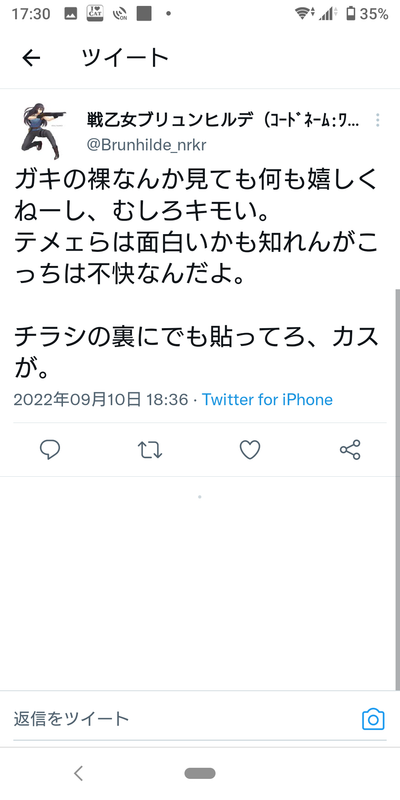This screenshot has width=400, height=800.
Task: Tap the @Brunhilde_nrkr handle
Action: point(146,145)
